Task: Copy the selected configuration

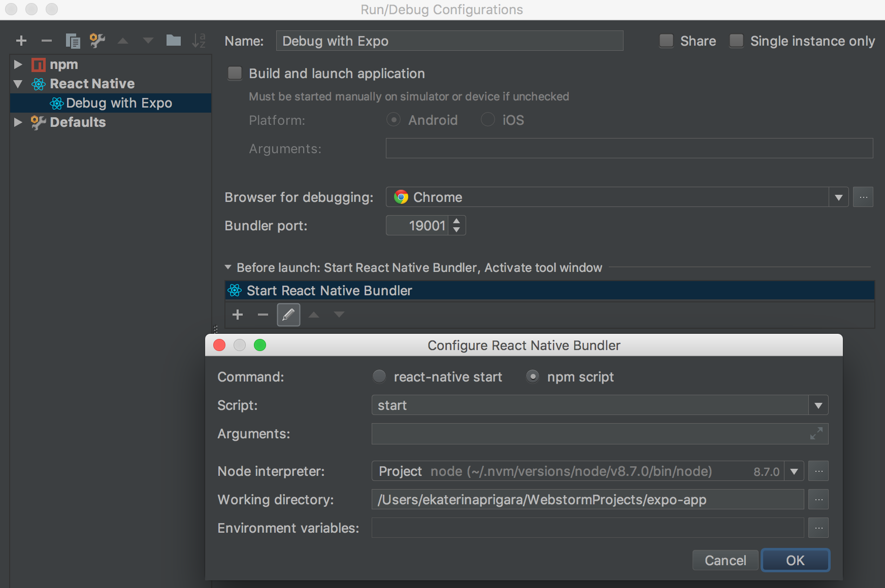Action: coord(73,41)
